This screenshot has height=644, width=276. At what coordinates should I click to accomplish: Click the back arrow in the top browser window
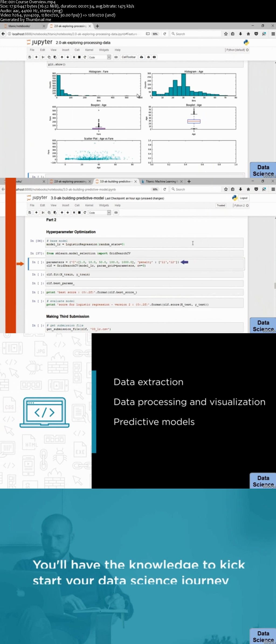point(3,34)
